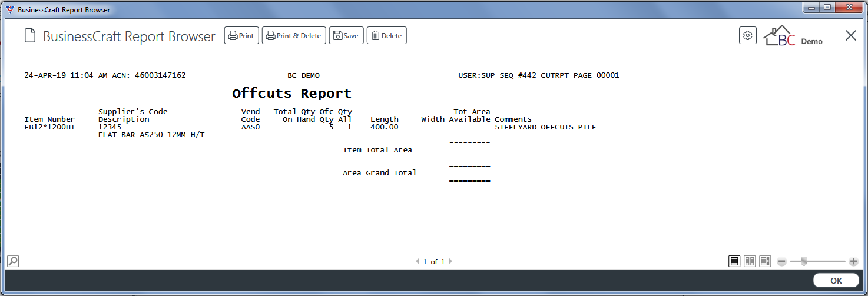Click the '1 of 1' page indicator
Screen dimensions: 868x296
[x=434, y=262]
